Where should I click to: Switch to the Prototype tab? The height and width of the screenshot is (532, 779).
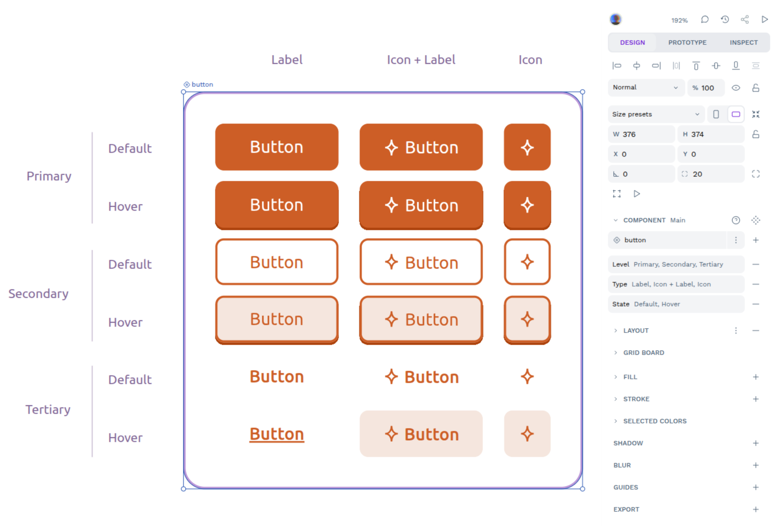687,42
